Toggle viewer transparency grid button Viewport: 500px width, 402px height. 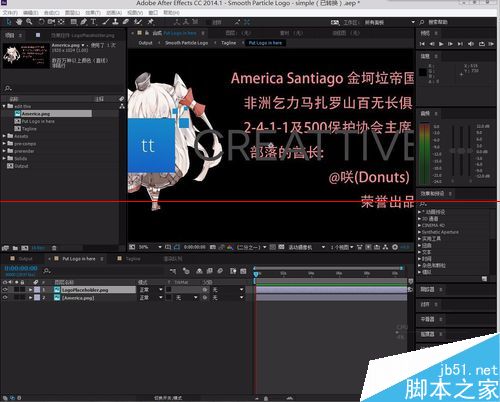coord(281,247)
